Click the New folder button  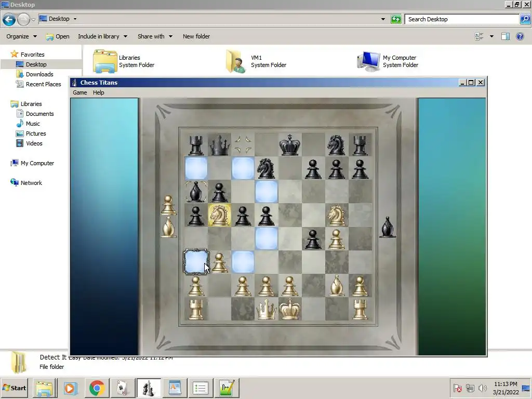196,36
